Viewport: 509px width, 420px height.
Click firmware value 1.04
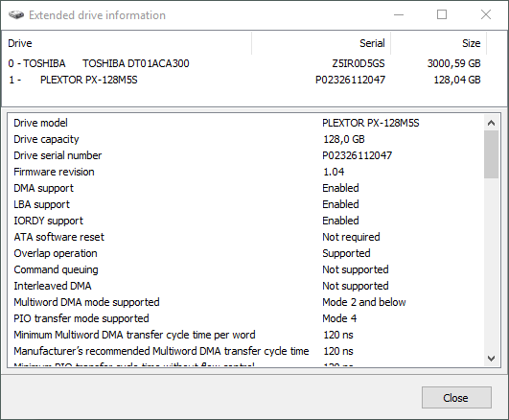[x=334, y=172]
